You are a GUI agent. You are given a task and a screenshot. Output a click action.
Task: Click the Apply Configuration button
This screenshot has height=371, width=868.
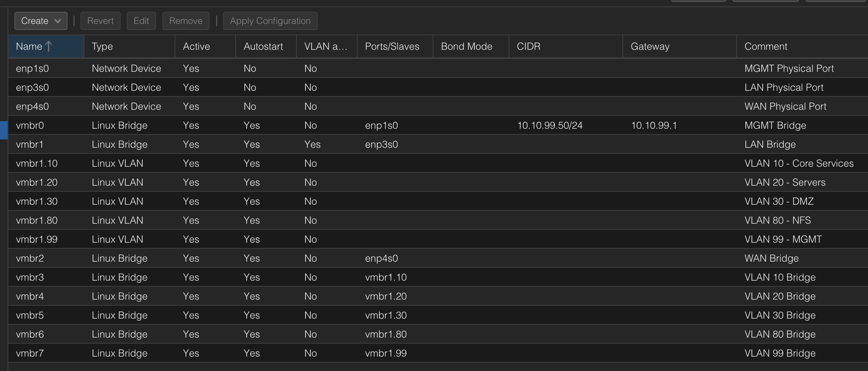coord(270,21)
